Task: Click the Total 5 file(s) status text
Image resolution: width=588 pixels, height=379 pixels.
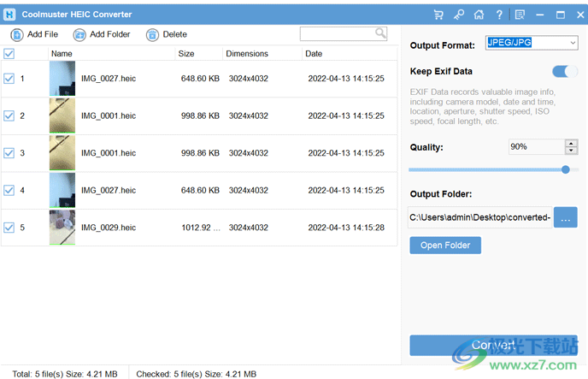Action: [65, 374]
